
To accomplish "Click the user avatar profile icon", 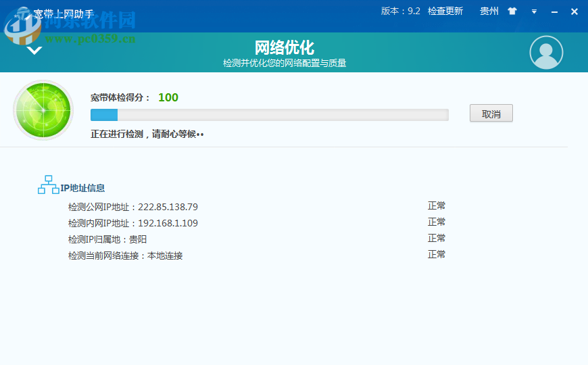I will [x=546, y=53].
